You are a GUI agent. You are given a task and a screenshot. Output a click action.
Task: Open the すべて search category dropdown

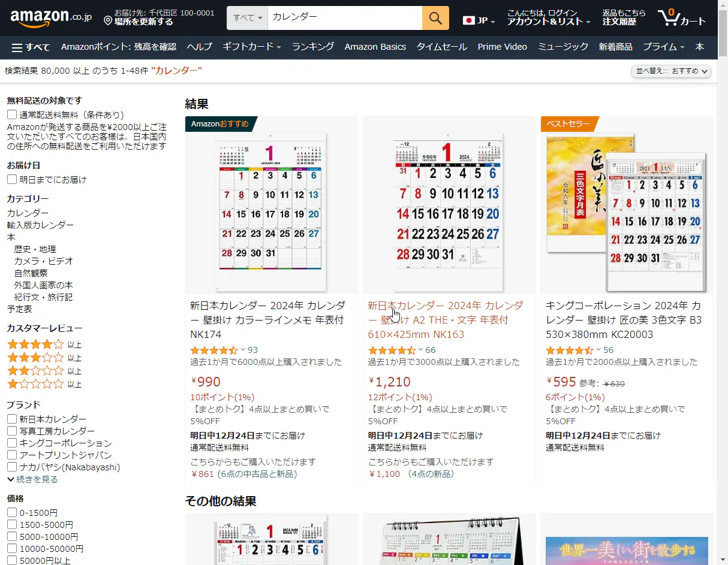click(248, 18)
